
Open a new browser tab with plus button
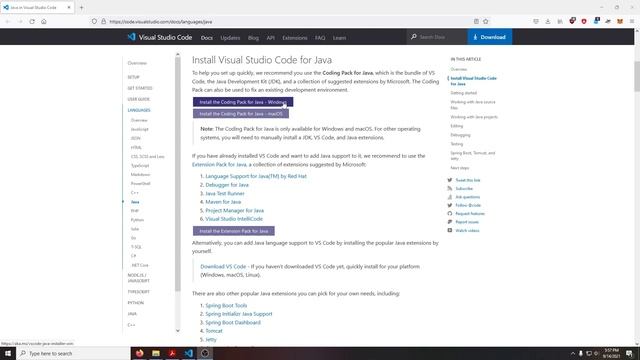pyautogui.click(x=81, y=7)
